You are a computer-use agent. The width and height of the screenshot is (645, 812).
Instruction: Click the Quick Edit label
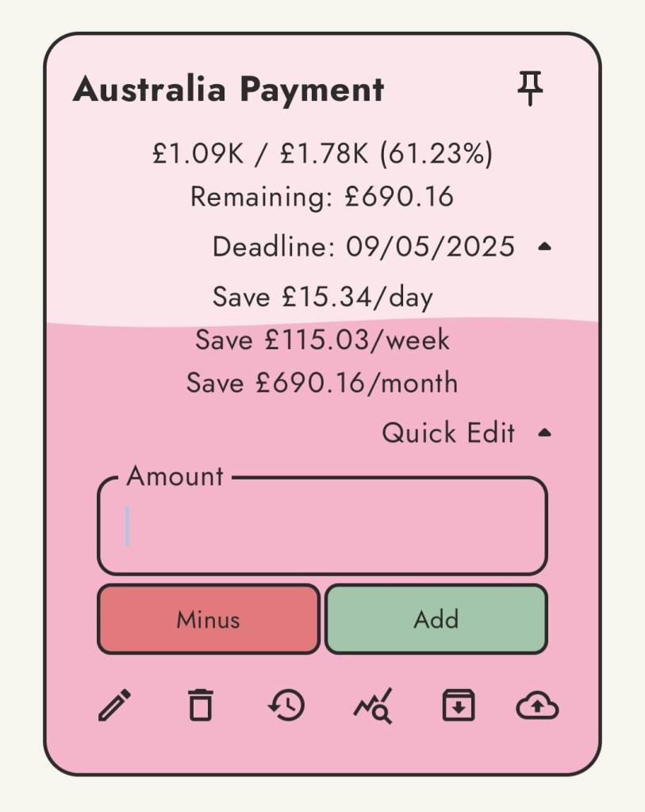pos(448,433)
